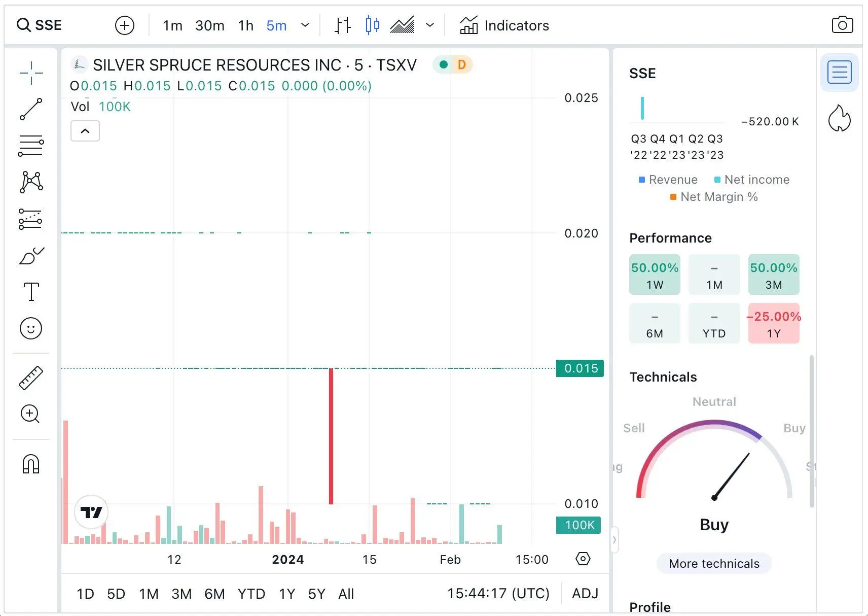Set date range to All
Screen dimensions: 868x616
346,594
